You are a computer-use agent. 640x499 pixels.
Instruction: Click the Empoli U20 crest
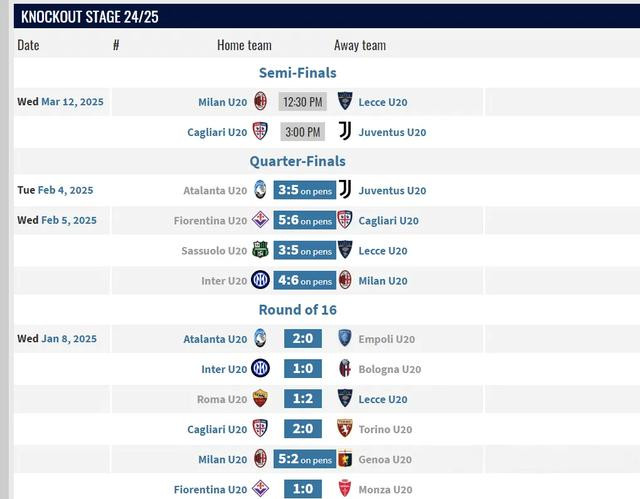tap(345, 338)
